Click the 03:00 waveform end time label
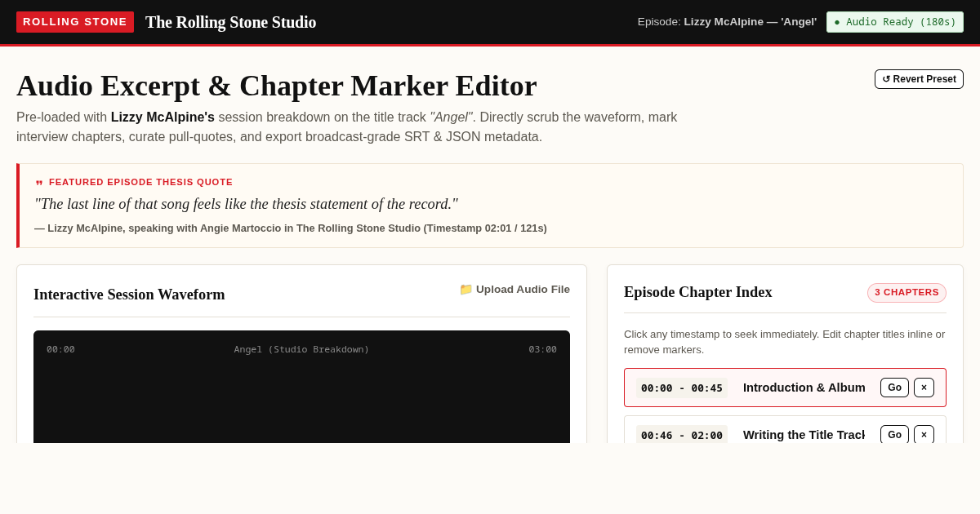The height and width of the screenshot is (514, 980). point(542,349)
